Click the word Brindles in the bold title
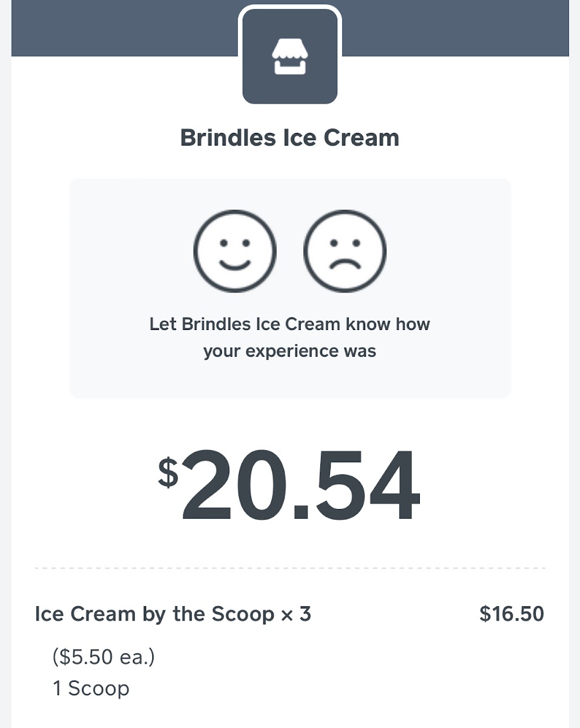 [x=228, y=138]
